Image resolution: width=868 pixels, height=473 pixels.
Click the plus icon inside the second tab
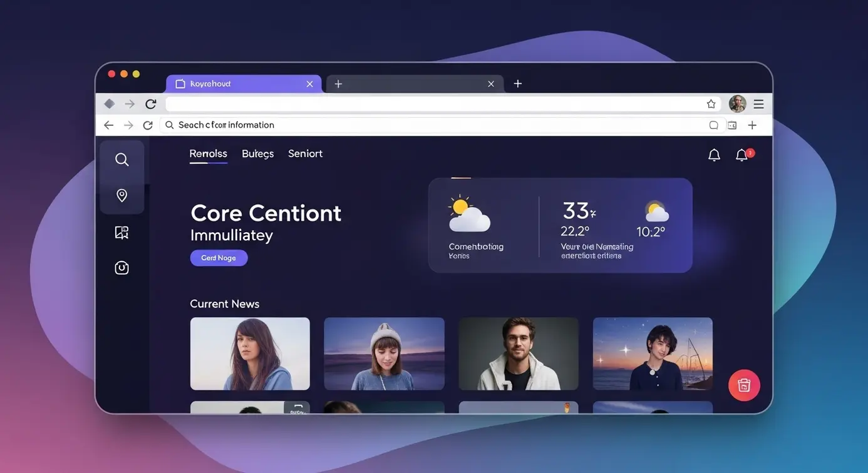click(x=338, y=84)
